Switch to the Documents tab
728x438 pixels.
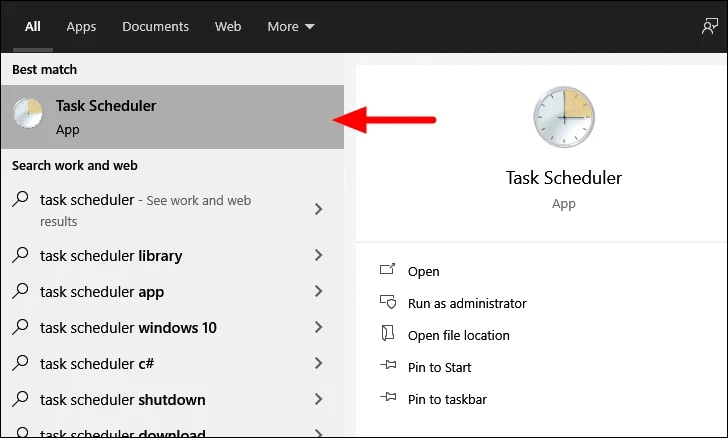156,26
